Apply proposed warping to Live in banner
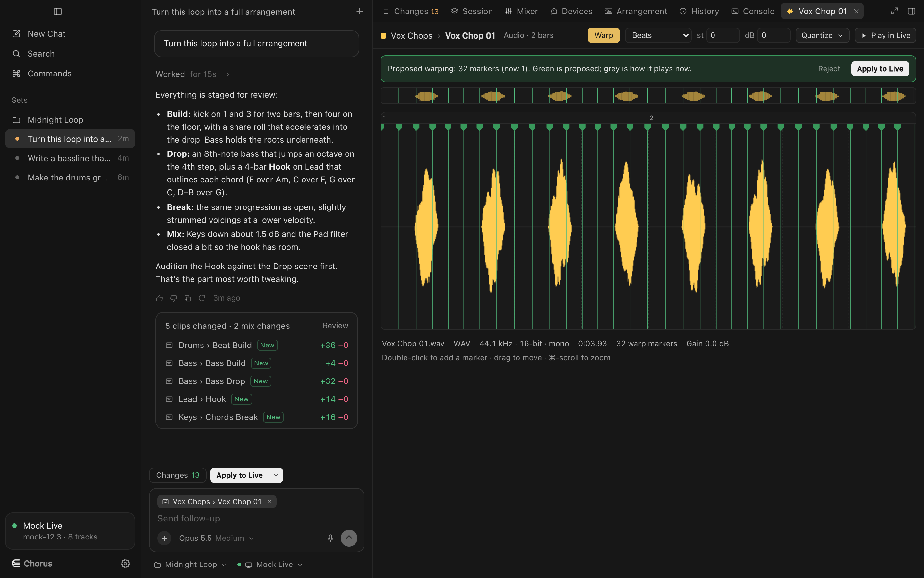 coord(880,69)
